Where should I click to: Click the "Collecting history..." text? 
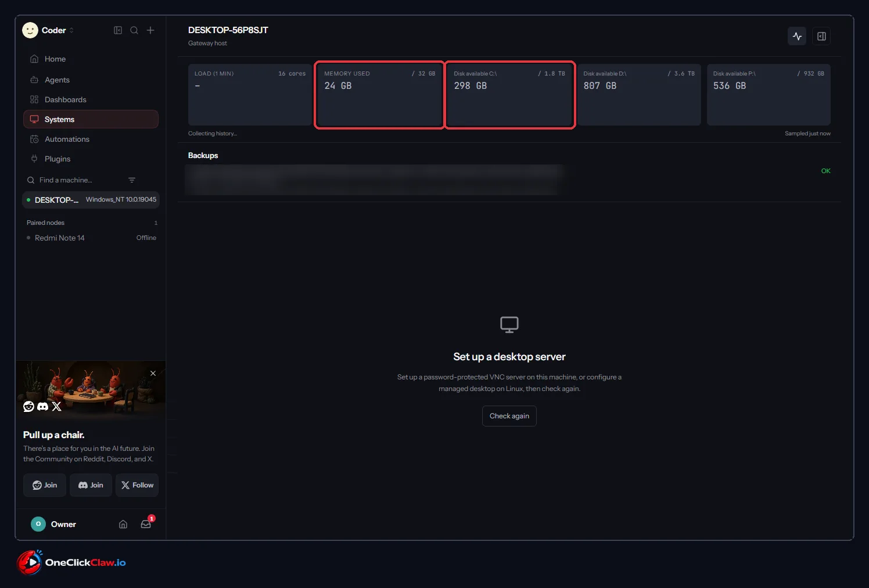tap(213, 134)
